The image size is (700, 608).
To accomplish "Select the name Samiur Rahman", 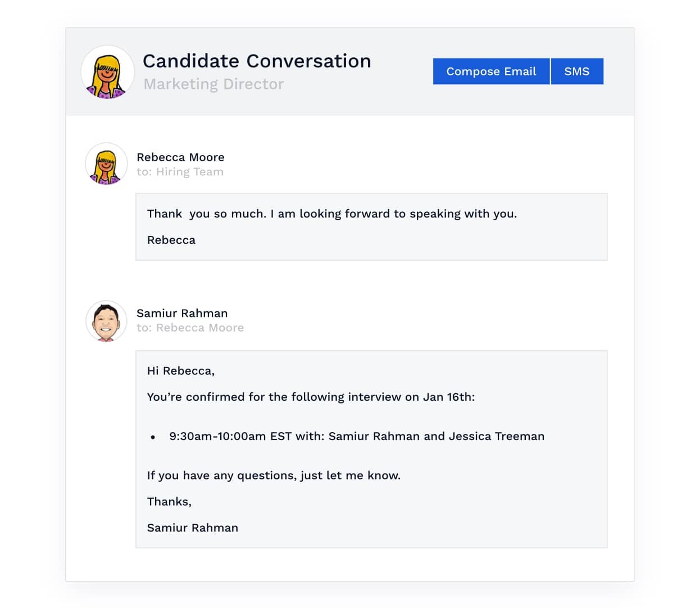I will (182, 313).
